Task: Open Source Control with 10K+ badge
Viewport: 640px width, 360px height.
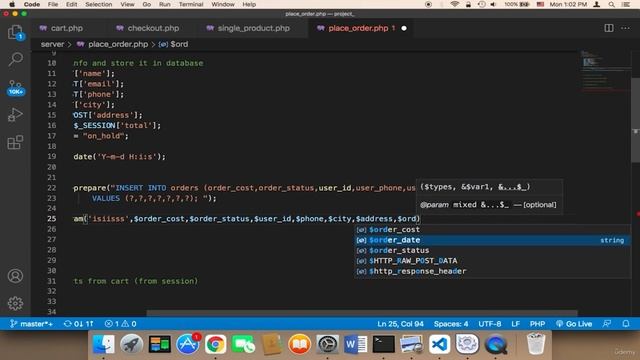Action: coord(15,87)
